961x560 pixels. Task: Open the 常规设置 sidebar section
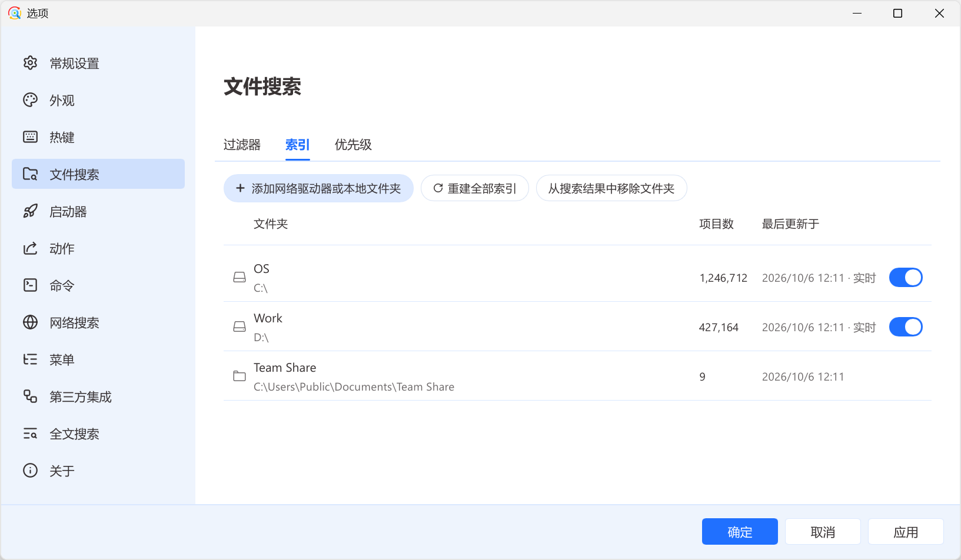98,63
